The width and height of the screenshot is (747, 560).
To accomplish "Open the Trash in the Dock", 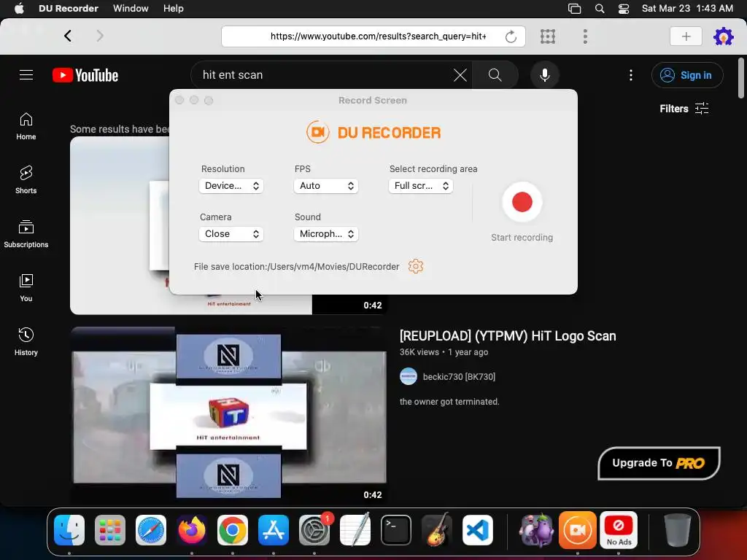I will coord(678,530).
